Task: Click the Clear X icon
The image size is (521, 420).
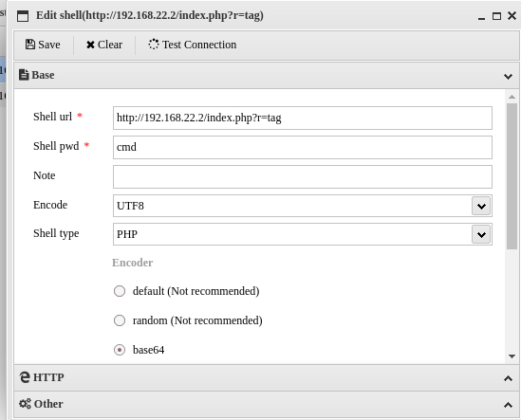Action: 90,45
